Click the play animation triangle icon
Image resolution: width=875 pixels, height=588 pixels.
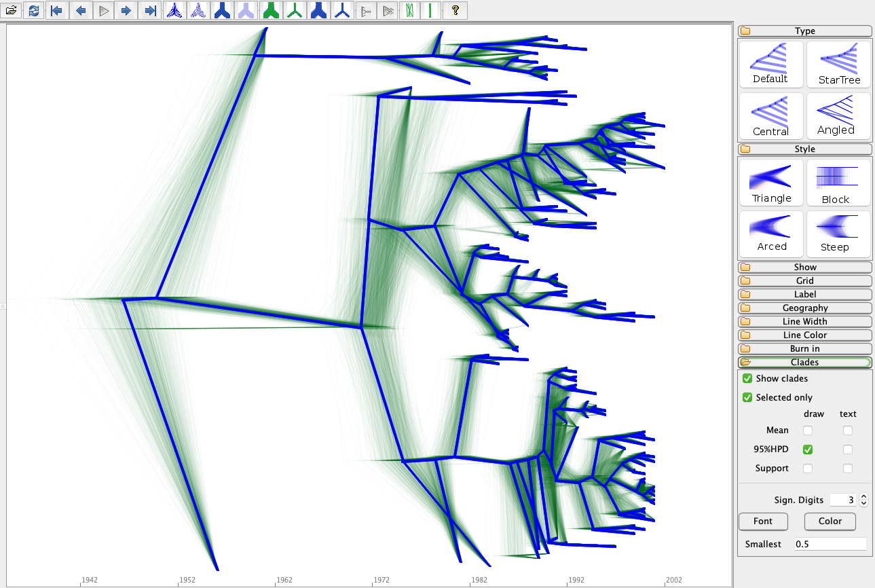pyautogui.click(x=103, y=10)
